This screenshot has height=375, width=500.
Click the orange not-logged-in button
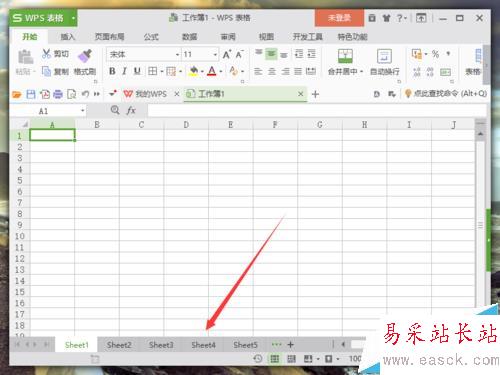[339, 18]
